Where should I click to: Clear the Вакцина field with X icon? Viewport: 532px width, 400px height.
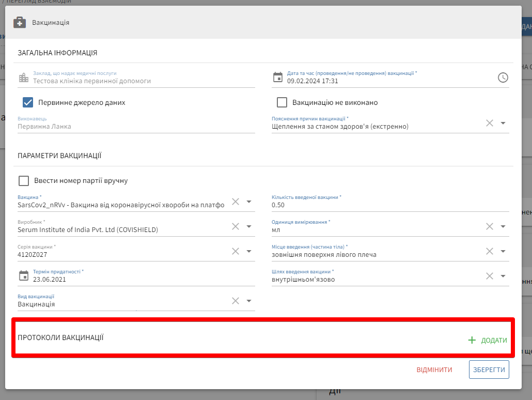(x=236, y=202)
